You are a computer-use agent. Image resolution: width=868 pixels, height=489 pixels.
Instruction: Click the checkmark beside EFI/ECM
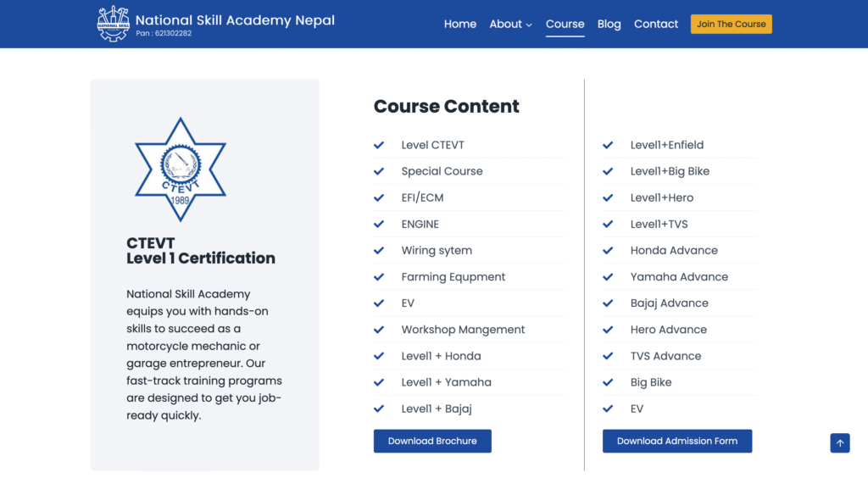click(x=379, y=197)
